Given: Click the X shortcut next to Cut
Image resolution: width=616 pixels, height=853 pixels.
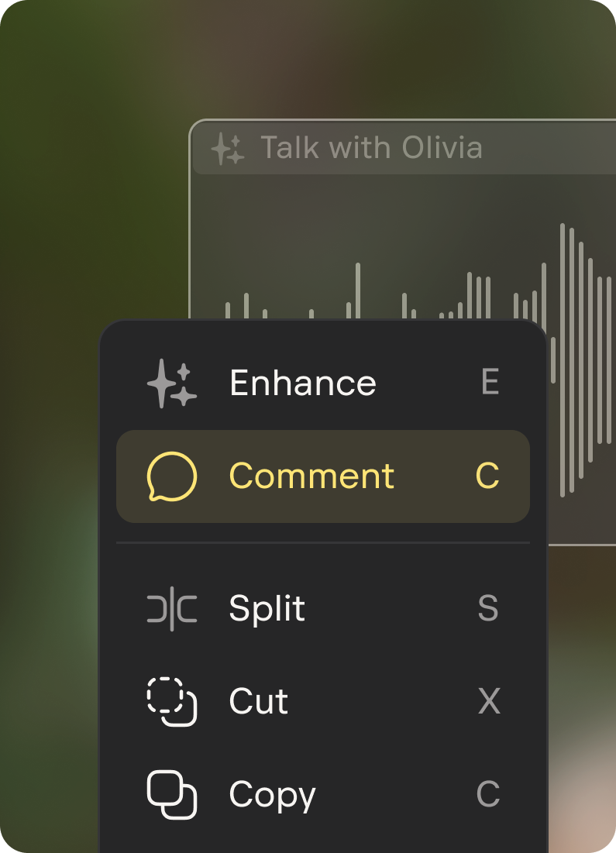Looking at the screenshot, I should click(488, 702).
